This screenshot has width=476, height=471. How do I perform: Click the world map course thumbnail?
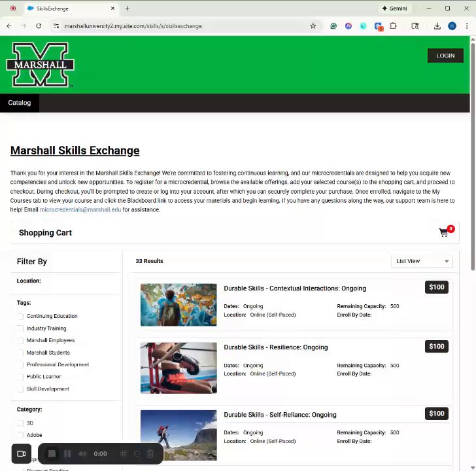point(178,305)
